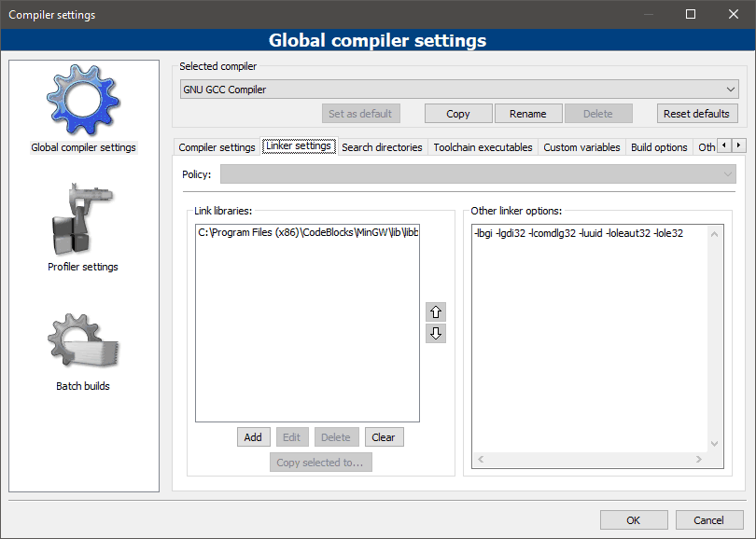Click Add button under Link libraries
756x539 pixels.
253,437
